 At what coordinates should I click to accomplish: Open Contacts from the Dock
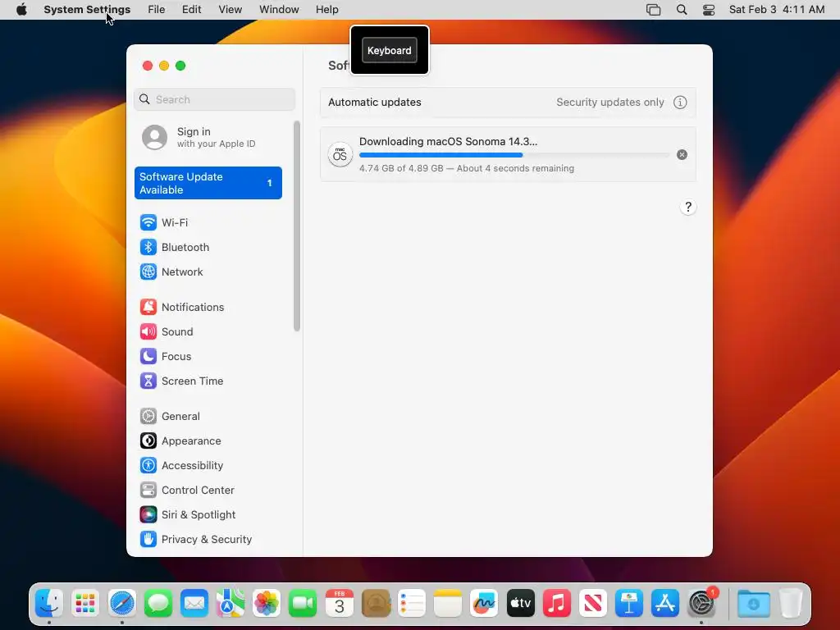tap(376, 603)
